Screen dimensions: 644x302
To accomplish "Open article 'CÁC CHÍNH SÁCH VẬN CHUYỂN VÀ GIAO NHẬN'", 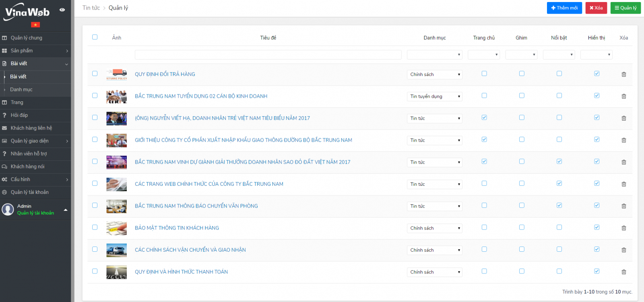I will [190, 250].
